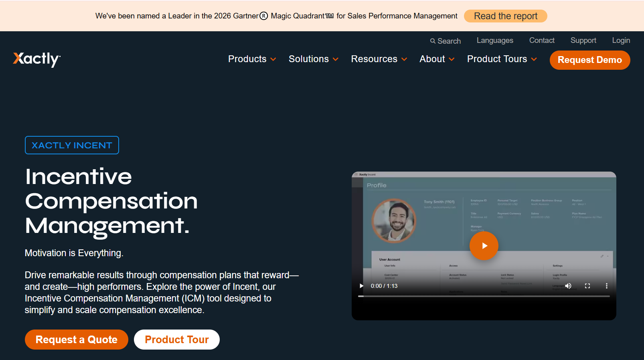
Task: Play the video with the orange play button
Action: click(484, 246)
